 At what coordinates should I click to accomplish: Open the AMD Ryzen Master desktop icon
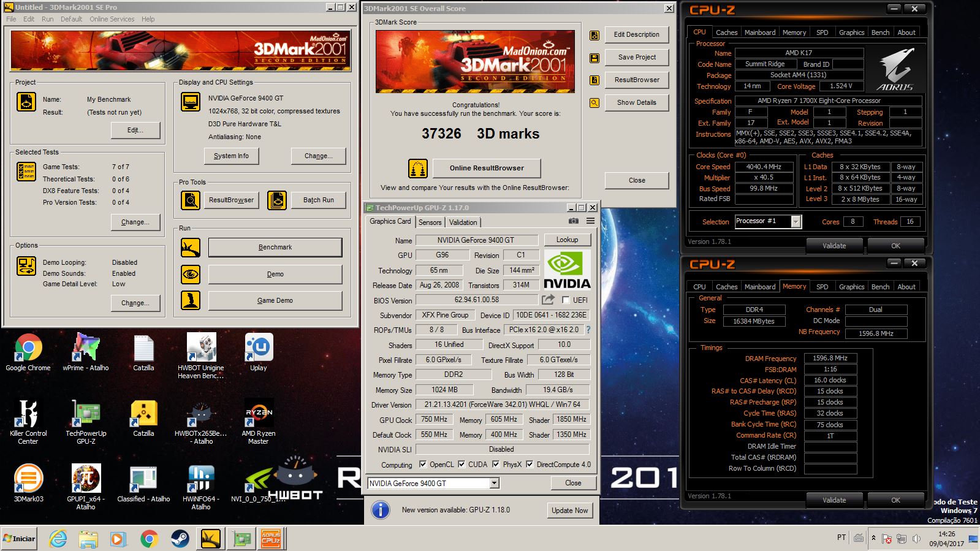[259, 422]
